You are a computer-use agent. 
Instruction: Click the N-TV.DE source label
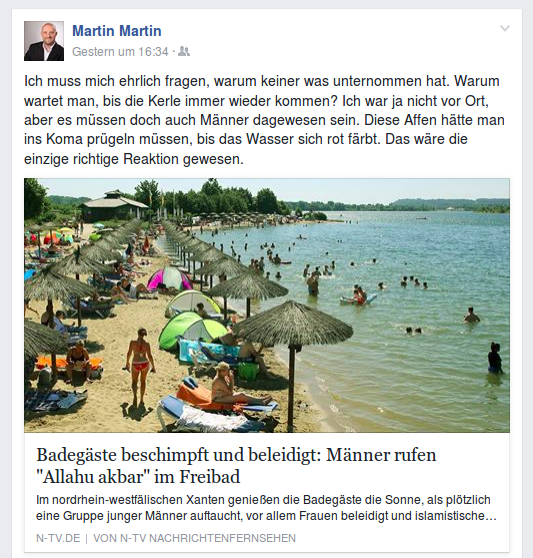coord(58,538)
